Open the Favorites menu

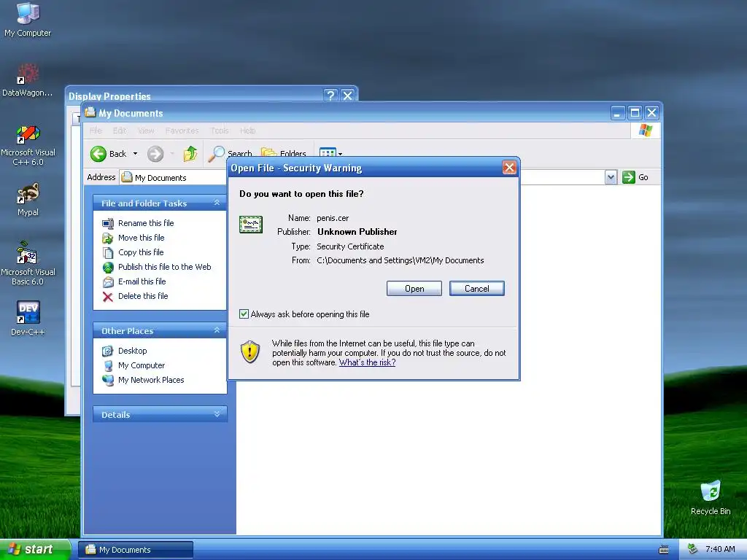click(182, 131)
